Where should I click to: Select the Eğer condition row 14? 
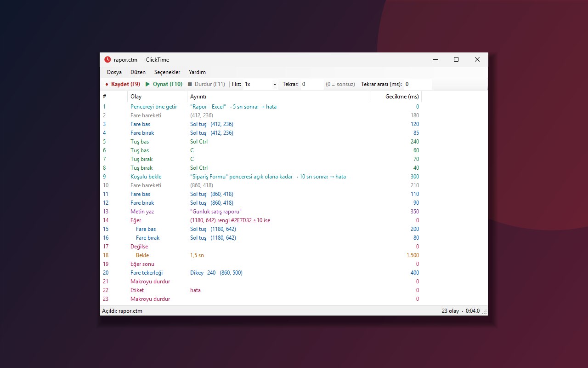point(294,220)
